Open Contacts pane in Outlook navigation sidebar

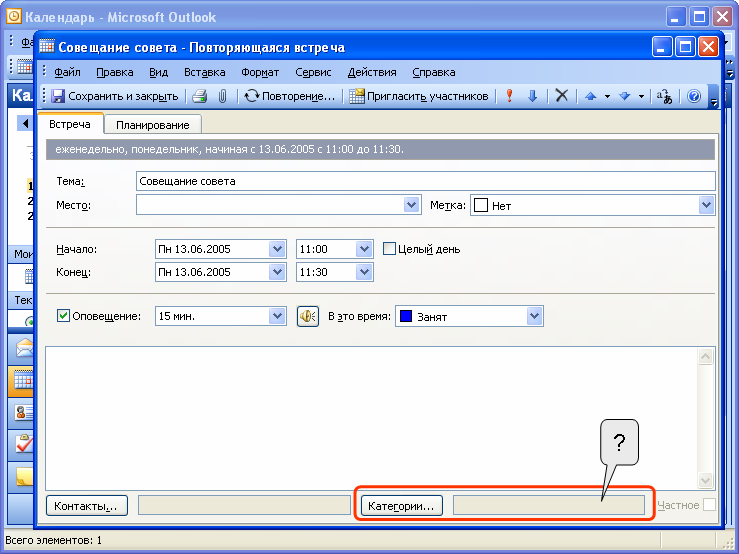coord(23,412)
